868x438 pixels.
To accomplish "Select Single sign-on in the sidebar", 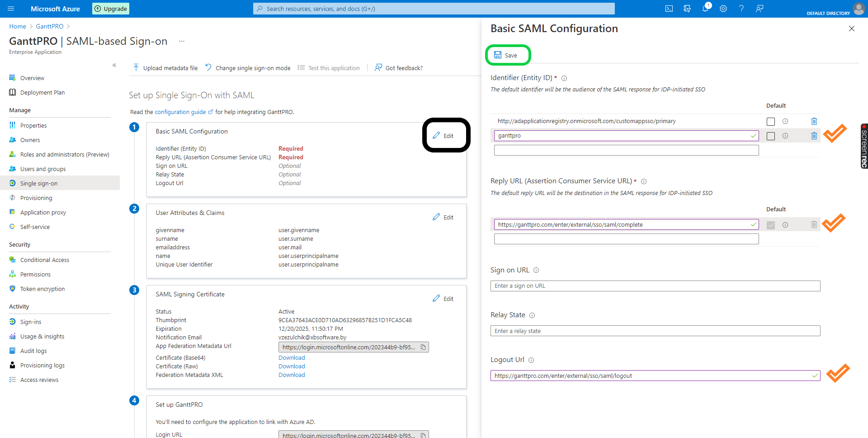I will point(60,183).
